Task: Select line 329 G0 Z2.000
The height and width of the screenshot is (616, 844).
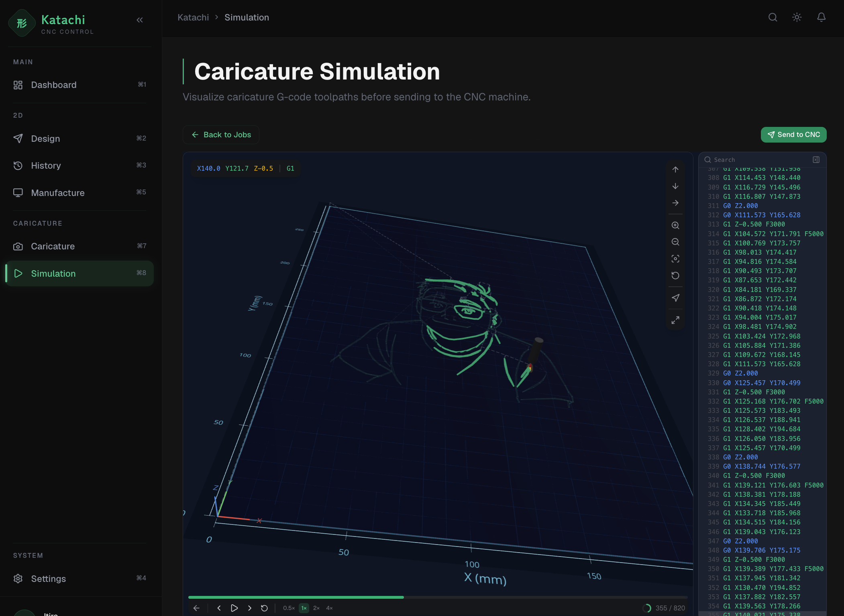Action: click(x=762, y=373)
